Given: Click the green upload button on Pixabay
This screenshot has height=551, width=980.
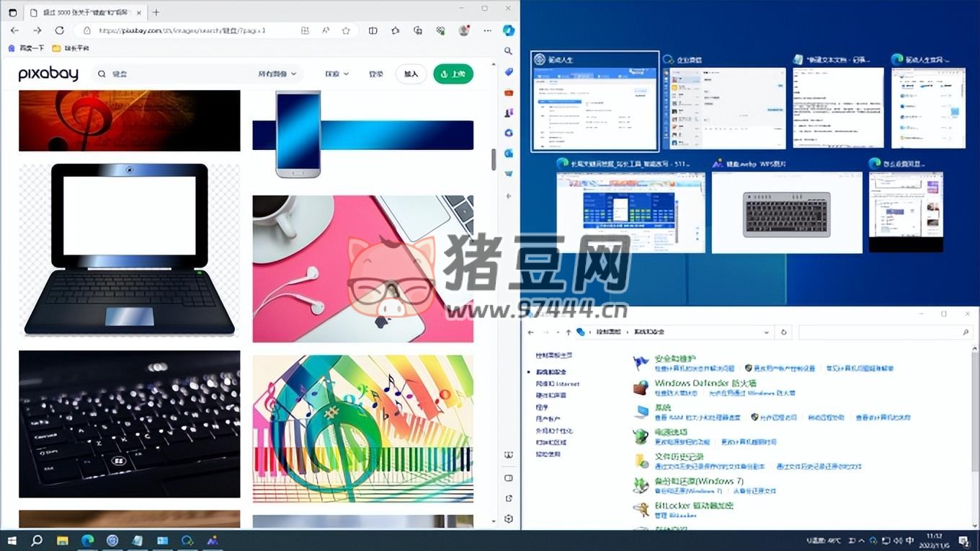Looking at the screenshot, I should [x=453, y=74].
